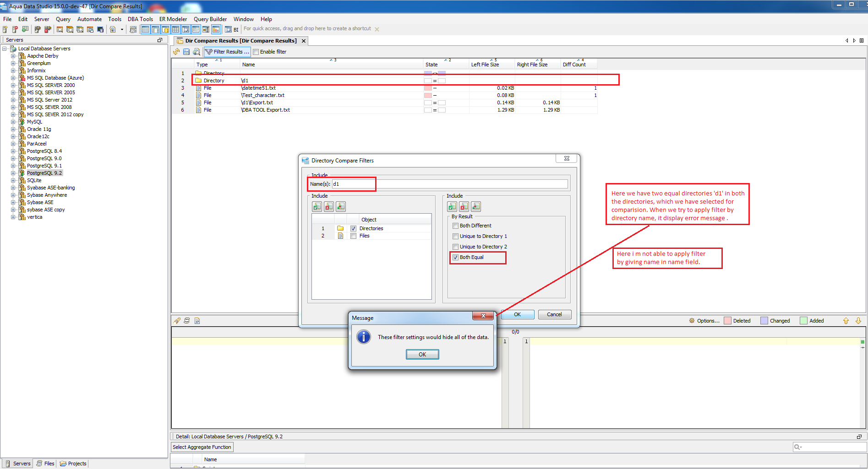
Task: Open the Options button in diff pane
Action: pos(704,321)
